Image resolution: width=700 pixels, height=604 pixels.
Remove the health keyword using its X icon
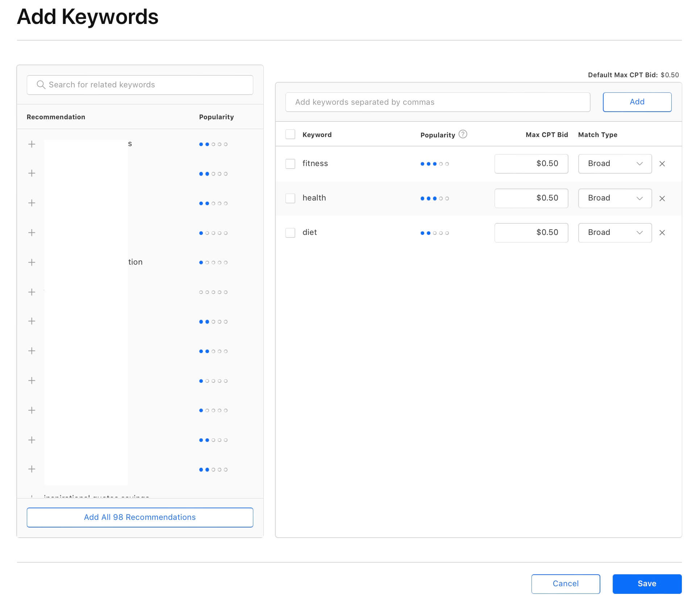click(662, 198)
